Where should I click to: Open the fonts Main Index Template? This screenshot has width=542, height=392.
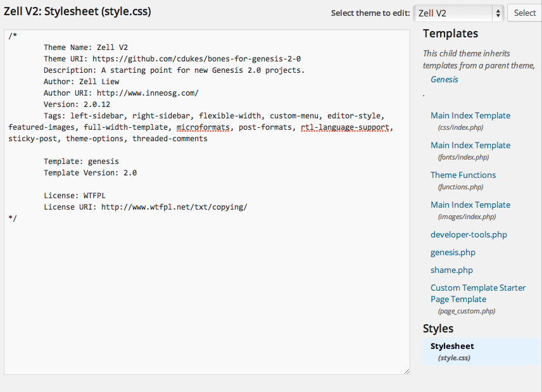pyautogui.click(x=470, y=145)
